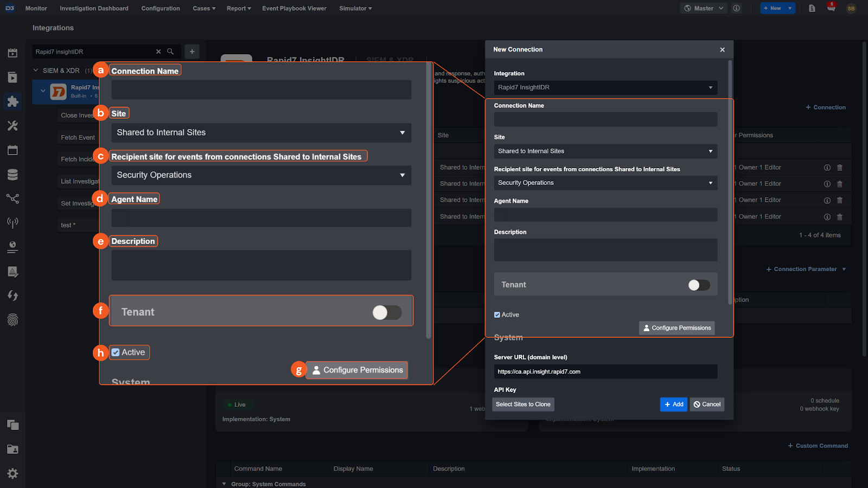The width and height of the screenshot is (868, 488).
Task: Open the globe list sidebar icon
Action: click(x=12, y=247)
